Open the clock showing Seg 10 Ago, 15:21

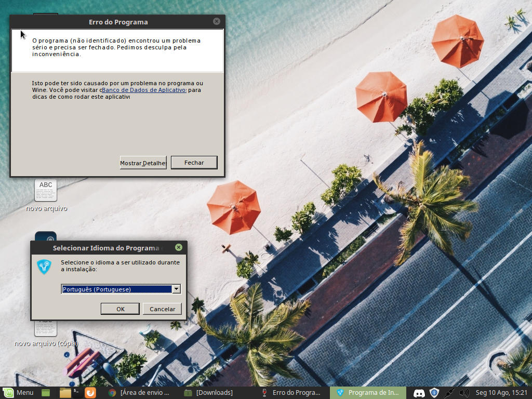click(501, 393)
